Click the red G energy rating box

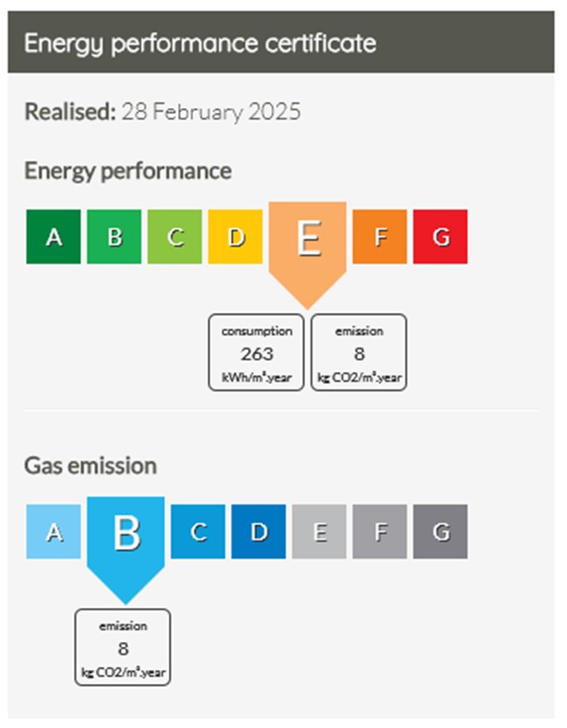[x=441, y=237]
